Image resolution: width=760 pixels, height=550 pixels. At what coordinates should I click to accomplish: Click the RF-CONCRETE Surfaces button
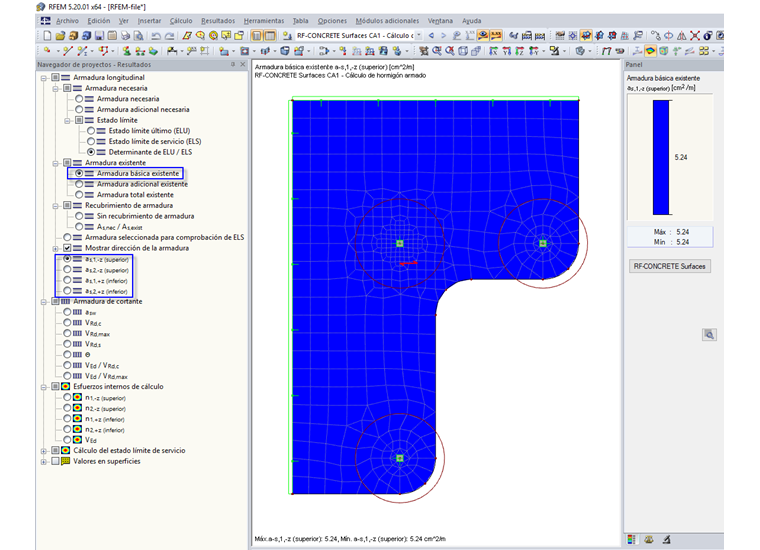[x=669, y=266]
